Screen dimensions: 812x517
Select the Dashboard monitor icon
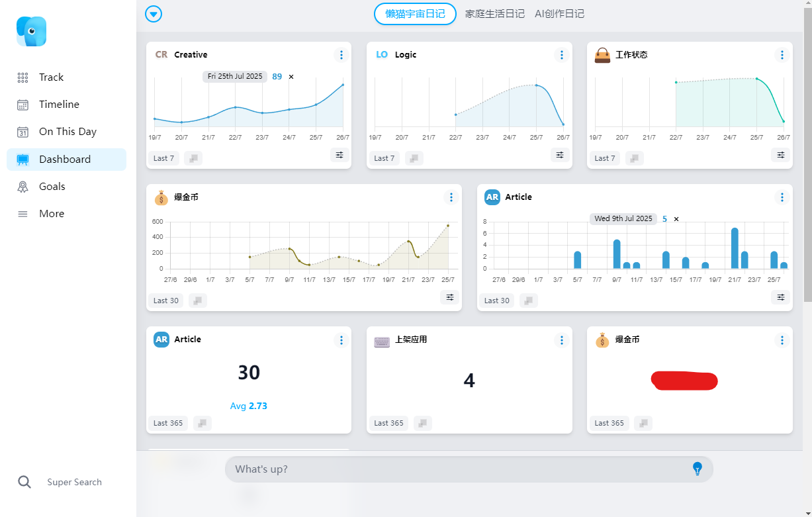(23, 160)
